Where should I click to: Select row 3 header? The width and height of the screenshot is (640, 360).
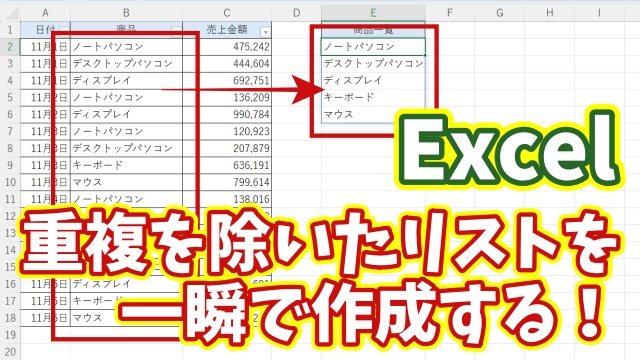[x=10, y=64]
